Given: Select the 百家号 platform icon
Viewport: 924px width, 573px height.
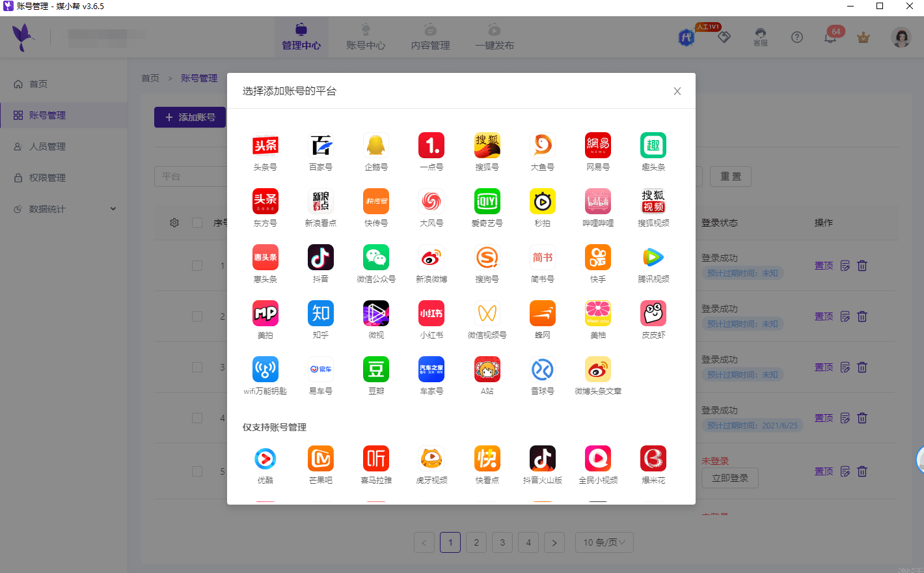Looking at the screenshot, I should (x=321, y=145).
